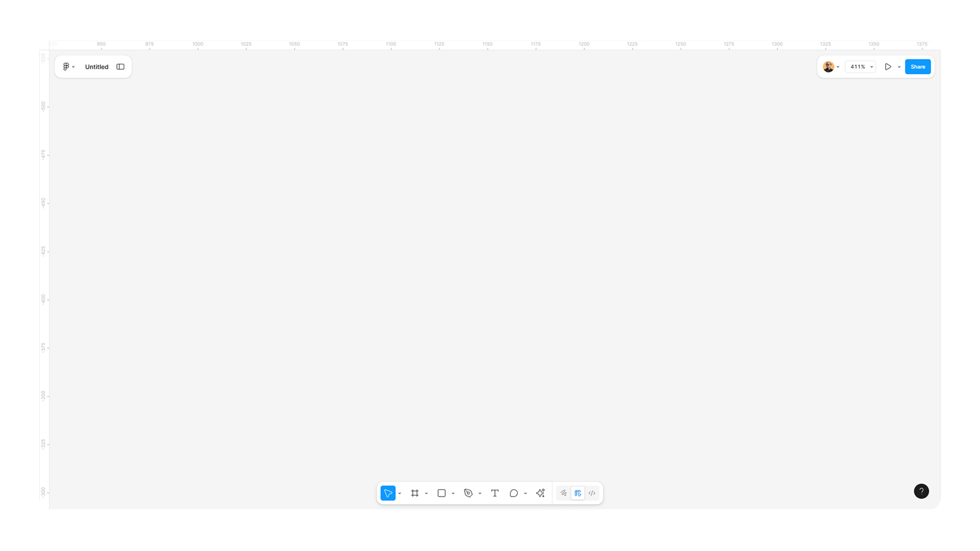Select the Text tool

click(x=495, y=493)
